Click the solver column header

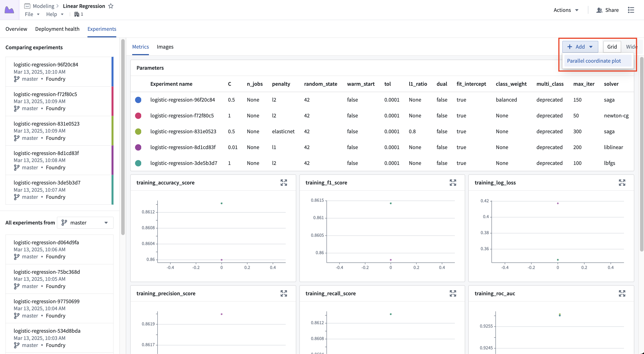[611, 84]
